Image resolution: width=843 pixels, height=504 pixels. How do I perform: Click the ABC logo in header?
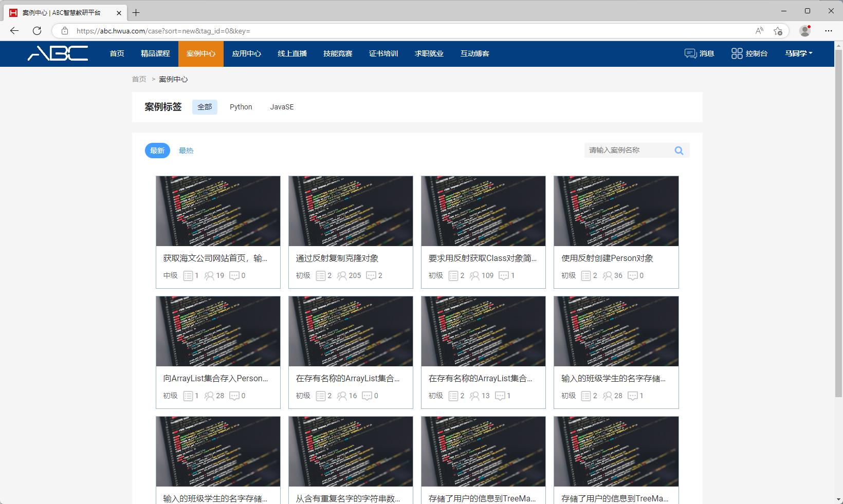tap(58, 53)
